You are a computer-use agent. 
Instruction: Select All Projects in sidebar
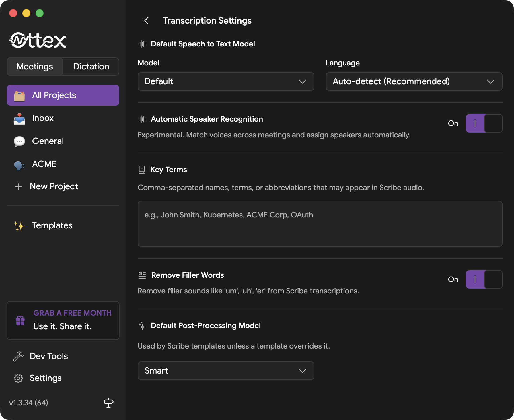tap(63, 95)
